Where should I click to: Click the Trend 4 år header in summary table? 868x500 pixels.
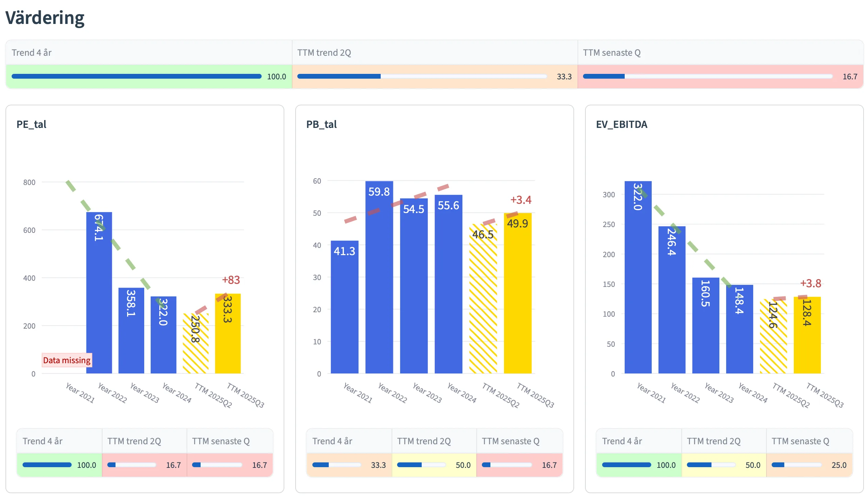pos(31,53)
